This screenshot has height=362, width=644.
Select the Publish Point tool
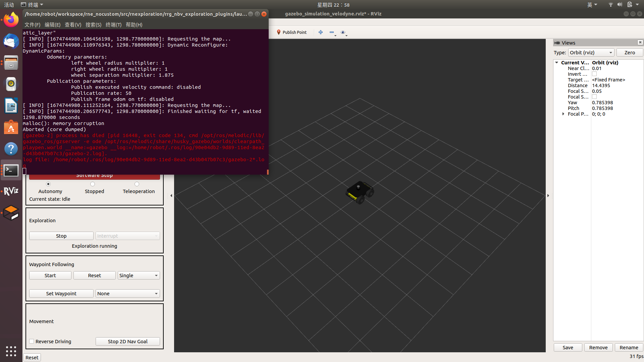(x=291, y=32)
